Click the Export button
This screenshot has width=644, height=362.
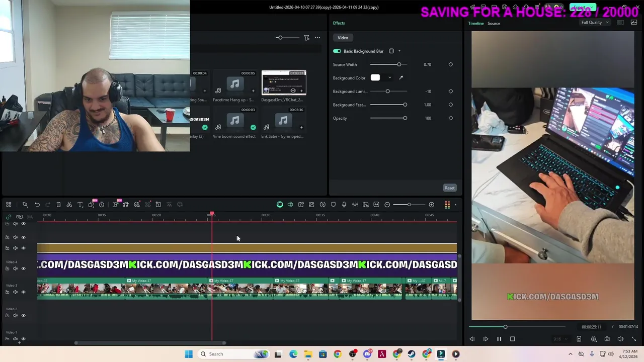pyautogui.click(x=583, y=8)
